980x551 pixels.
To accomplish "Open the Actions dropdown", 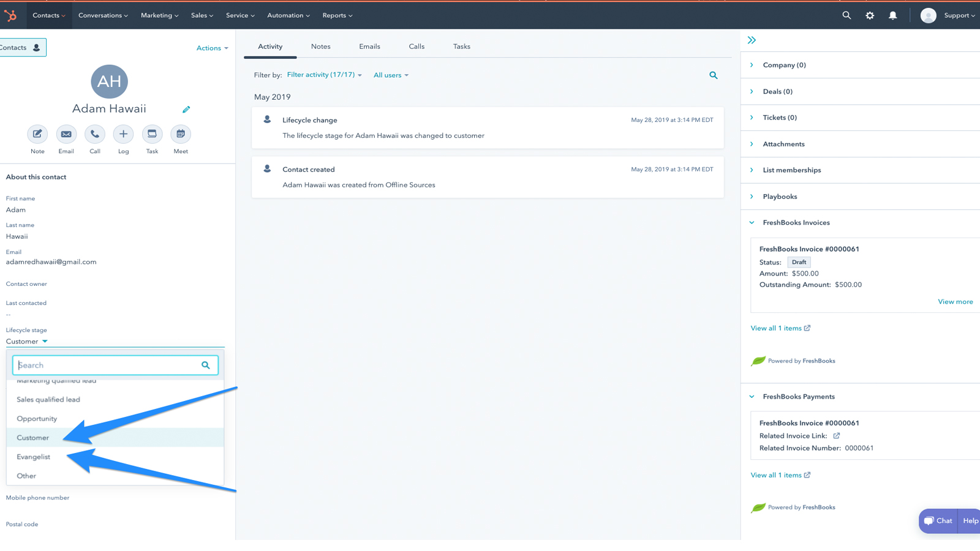I will coord(212,48).
